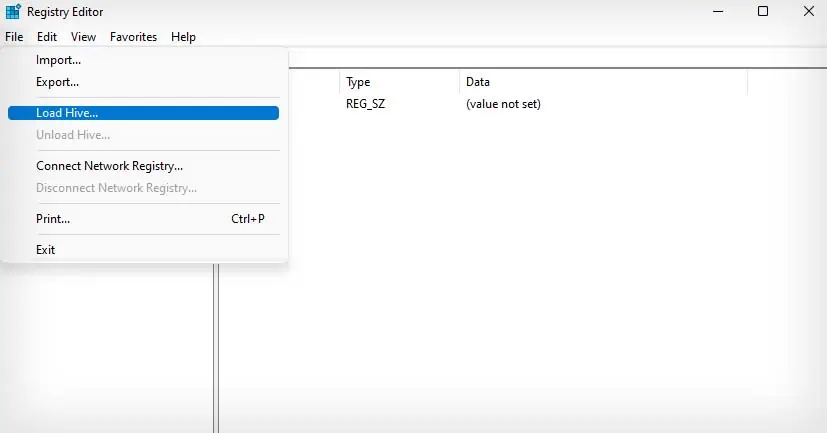
Task: Choose Print... in the File menu
Action: pos(143,219)
